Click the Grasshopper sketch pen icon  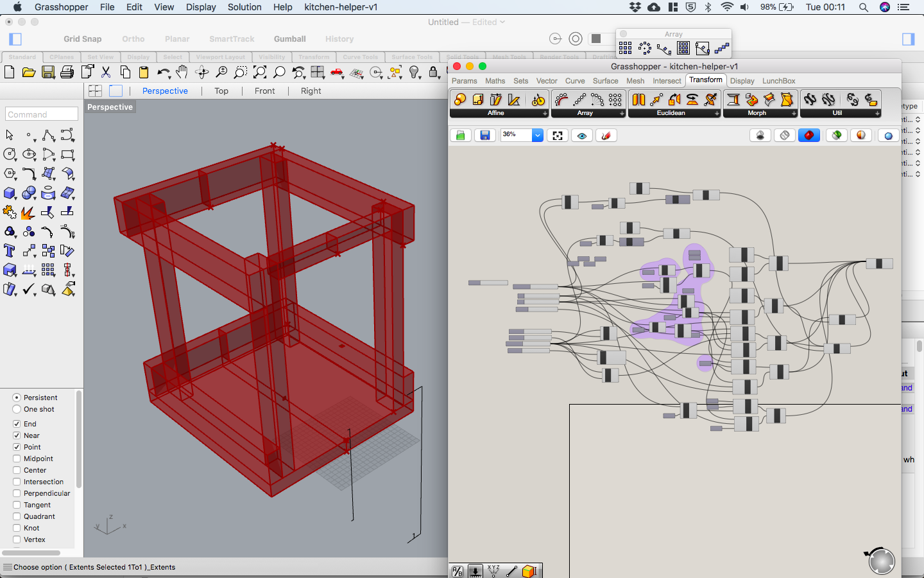click(606, 136)
